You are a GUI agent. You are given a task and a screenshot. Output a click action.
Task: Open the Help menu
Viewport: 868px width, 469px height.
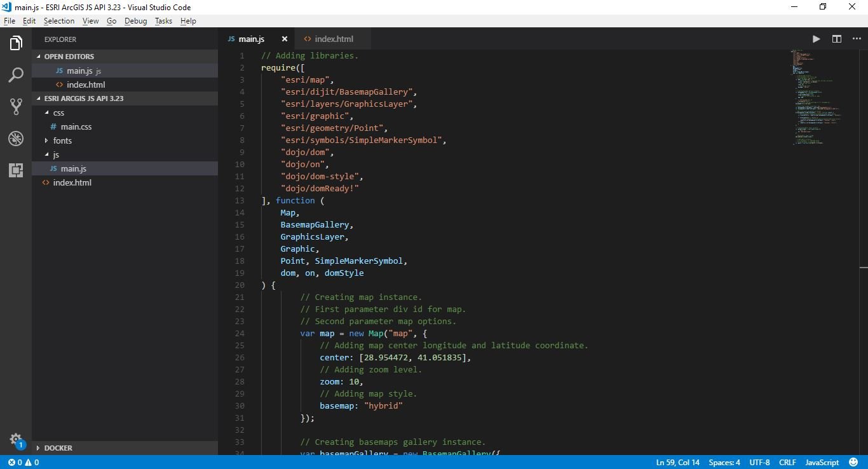pyautogui.click(x=188, y=21)
